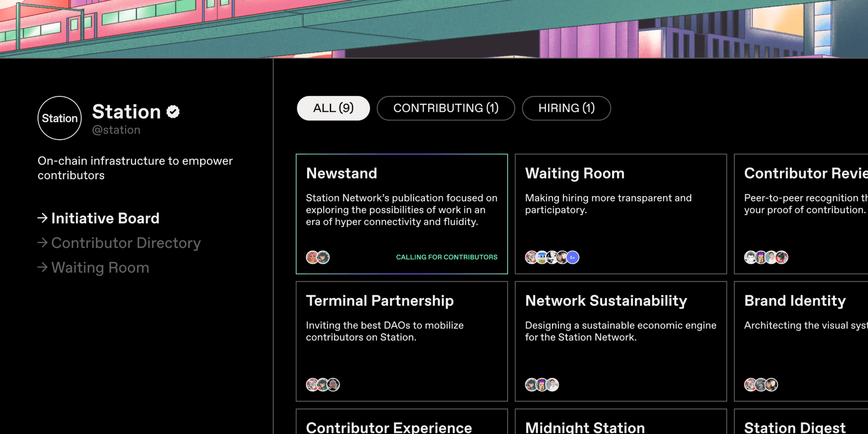The width and height of the screenshot is (868, 434).
Task: Click first avatar on Terminal Partnership card
Action: 312,385
